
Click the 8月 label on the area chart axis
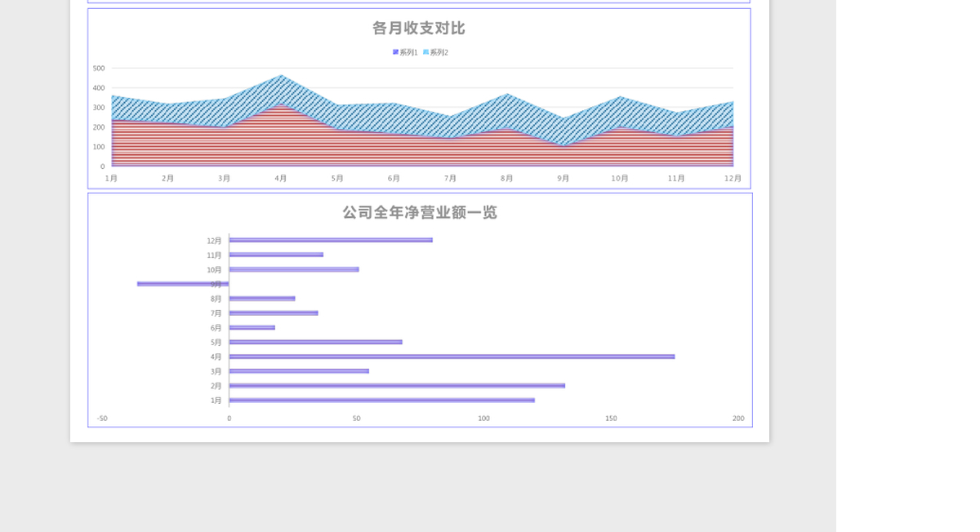click(507, 179)
